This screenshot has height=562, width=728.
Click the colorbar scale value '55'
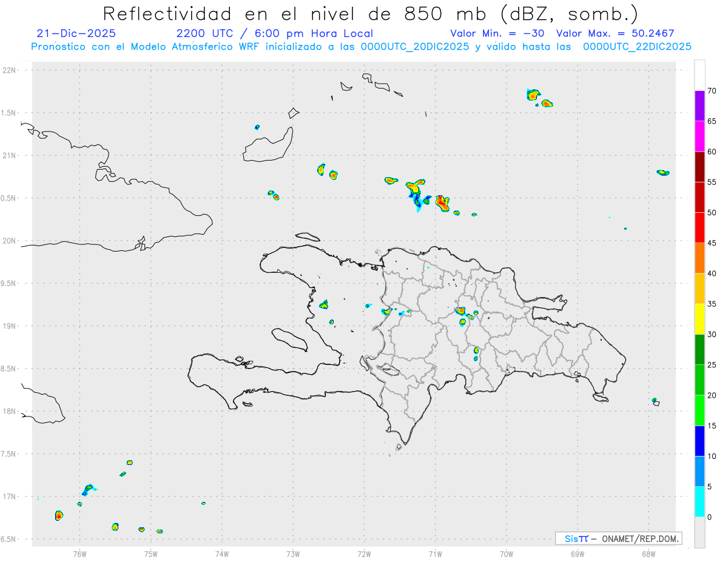click(712, 182)
